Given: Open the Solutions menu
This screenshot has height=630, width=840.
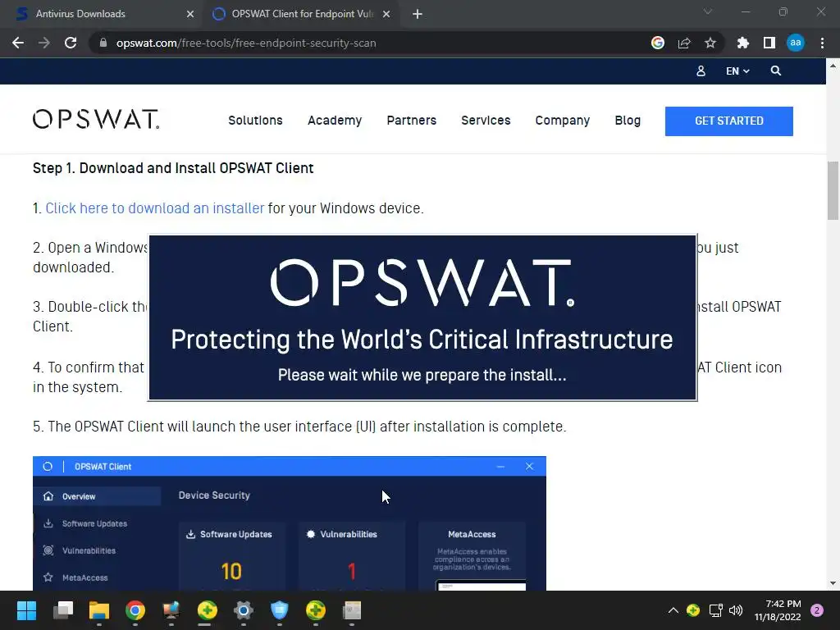Looking at the screenshot, I should tap(256, 121).
